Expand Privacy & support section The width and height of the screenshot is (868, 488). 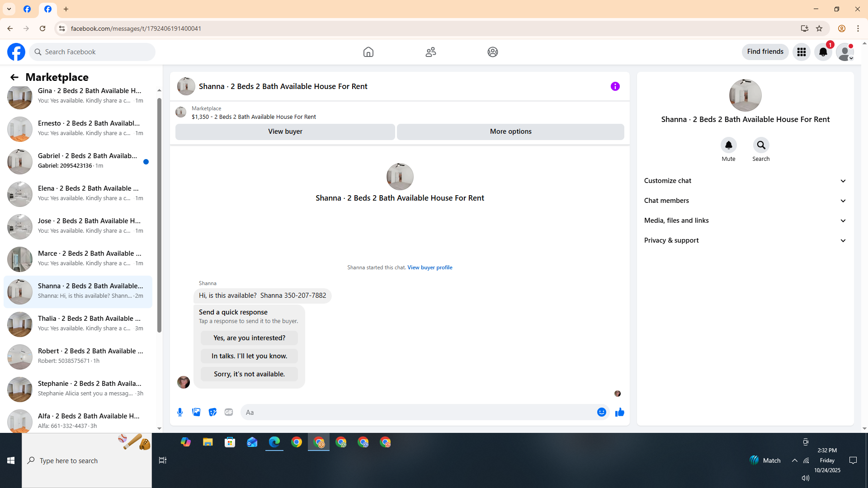(745, 240)
